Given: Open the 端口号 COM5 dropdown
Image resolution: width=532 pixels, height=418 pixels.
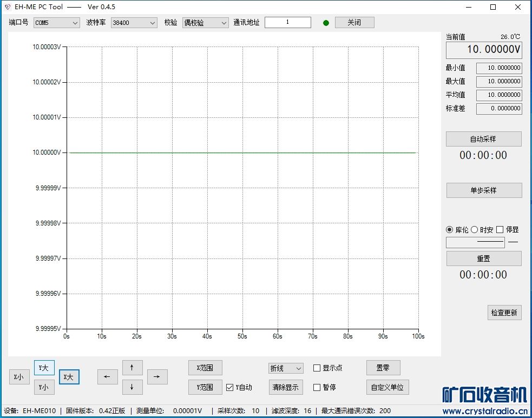Looking at the screenshot, I should [56, 23].
